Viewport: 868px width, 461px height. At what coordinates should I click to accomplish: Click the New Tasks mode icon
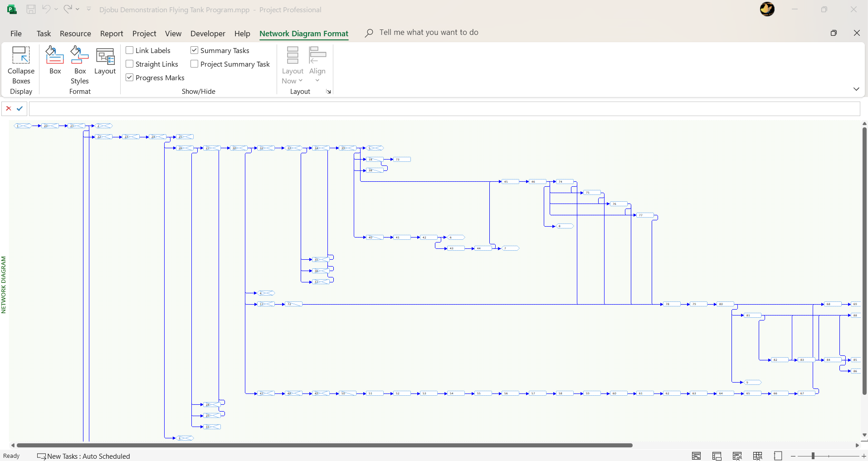(41, 456)
